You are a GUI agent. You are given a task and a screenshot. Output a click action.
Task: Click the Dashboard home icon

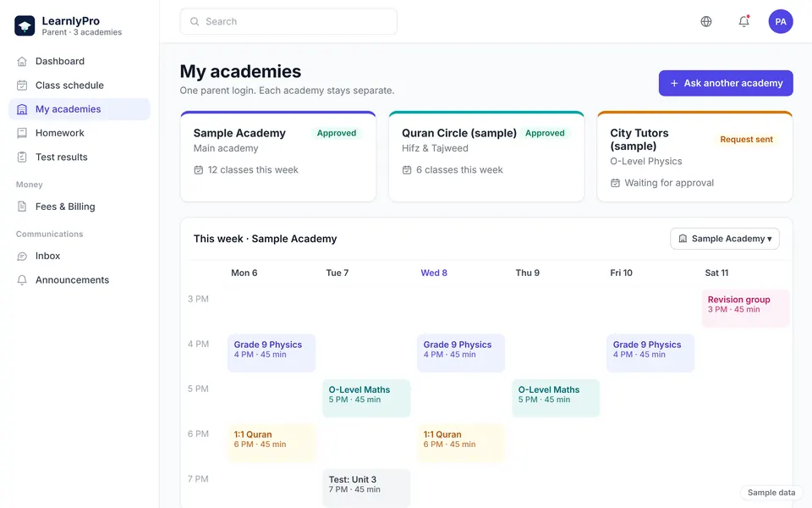pyautogui.click(x=22, y=61)
